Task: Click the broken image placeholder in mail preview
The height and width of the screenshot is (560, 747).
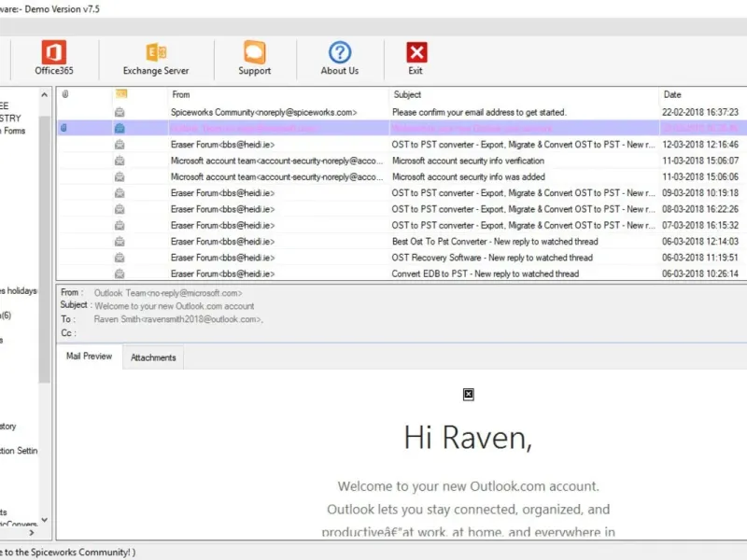Action: (469, 394)
